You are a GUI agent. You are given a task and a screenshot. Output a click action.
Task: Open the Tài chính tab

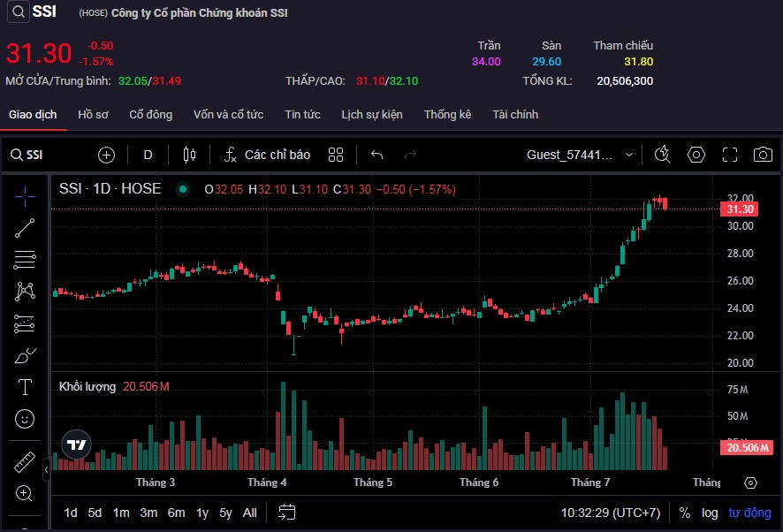pos(515,115)
